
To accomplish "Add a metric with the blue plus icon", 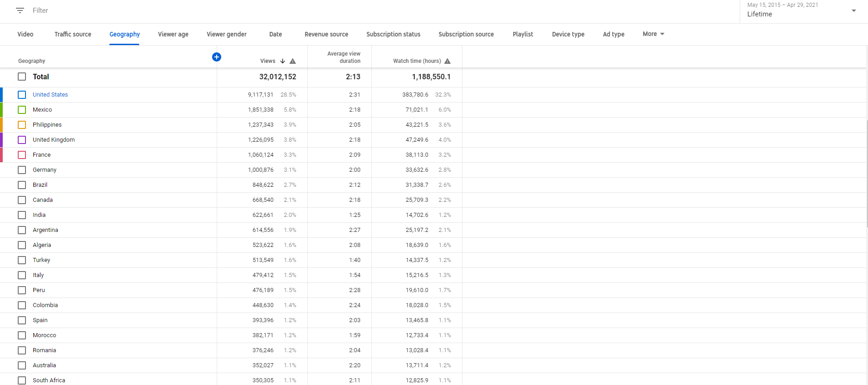I will pos(217,57).
